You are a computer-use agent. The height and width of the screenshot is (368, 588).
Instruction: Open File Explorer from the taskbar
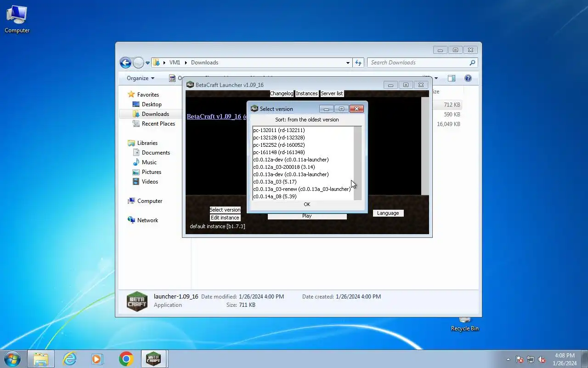point(41,359)
